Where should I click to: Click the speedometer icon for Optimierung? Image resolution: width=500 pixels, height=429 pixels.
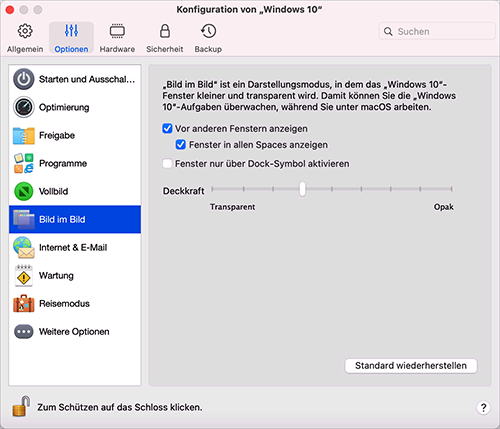[24, 107]
